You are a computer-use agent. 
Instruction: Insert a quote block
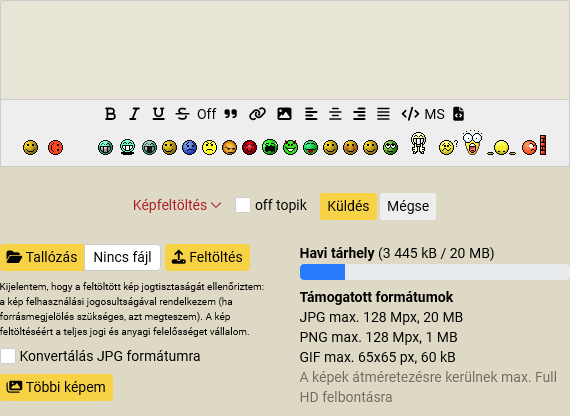click(x=230, y=114)
